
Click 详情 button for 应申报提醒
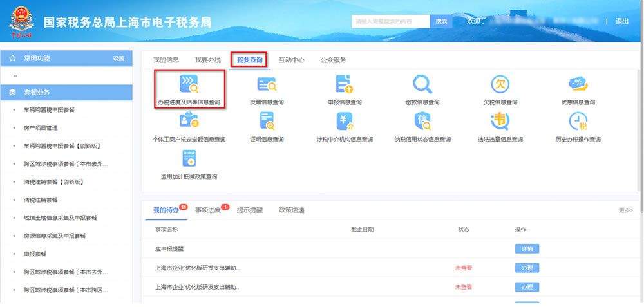pyautogui.click(x=527, y=248)
